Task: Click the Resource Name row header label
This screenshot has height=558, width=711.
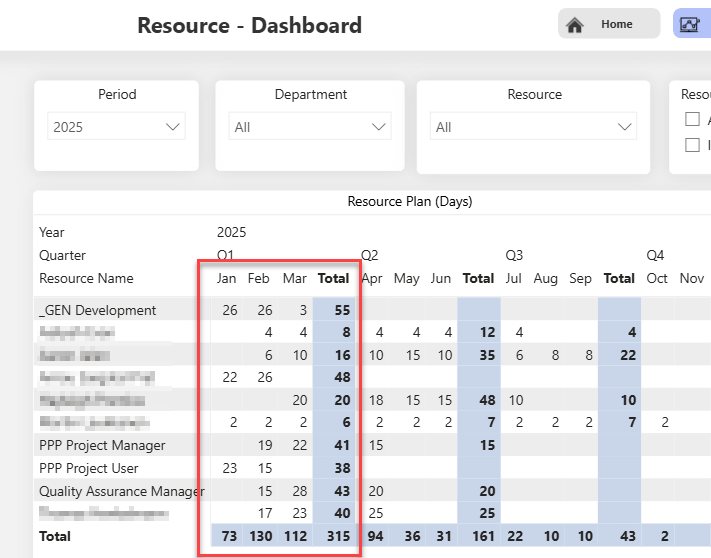Action: (x=86, y=278)
